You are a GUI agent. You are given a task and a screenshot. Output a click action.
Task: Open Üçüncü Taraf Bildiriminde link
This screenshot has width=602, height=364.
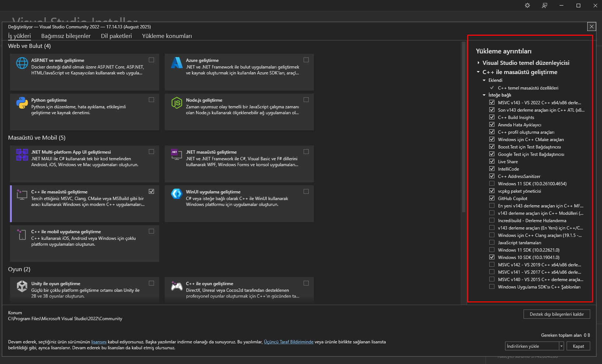coord(288,342)
